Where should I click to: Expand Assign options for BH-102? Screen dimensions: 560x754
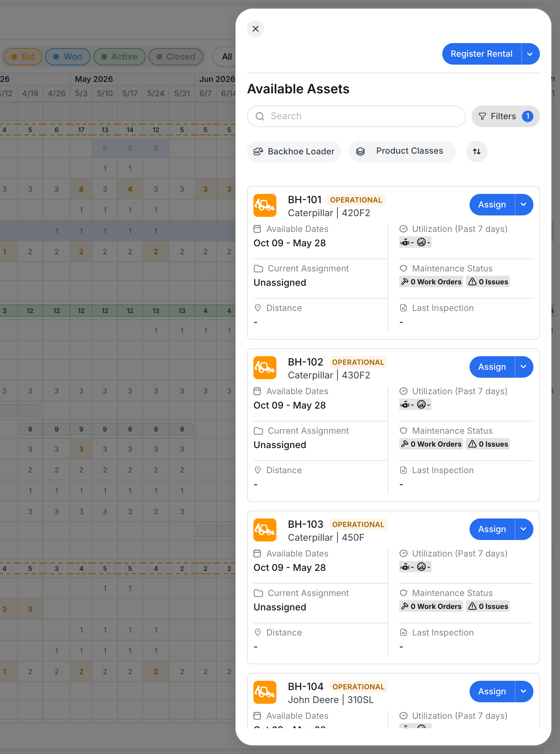tap(524, 367)
